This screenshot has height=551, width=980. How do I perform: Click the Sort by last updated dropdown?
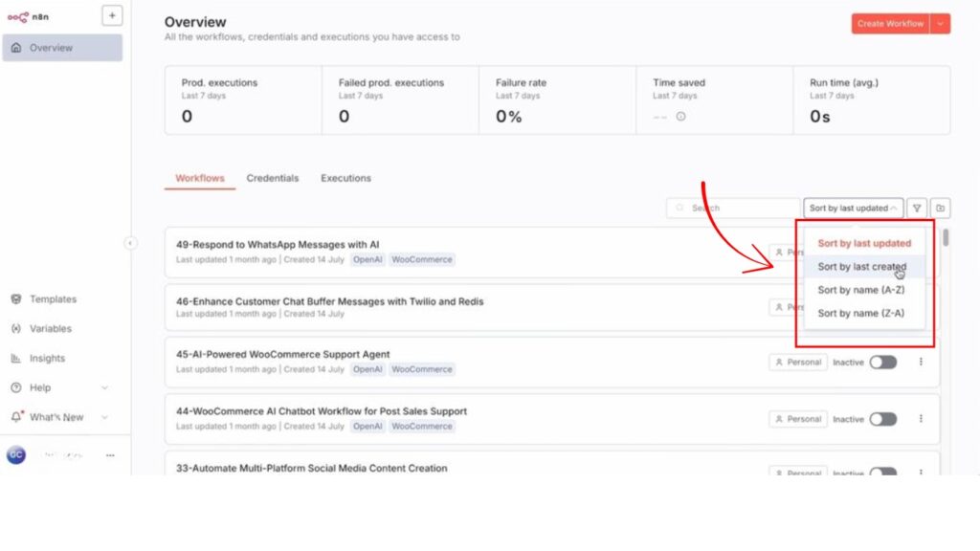click(x=854, y=208)
